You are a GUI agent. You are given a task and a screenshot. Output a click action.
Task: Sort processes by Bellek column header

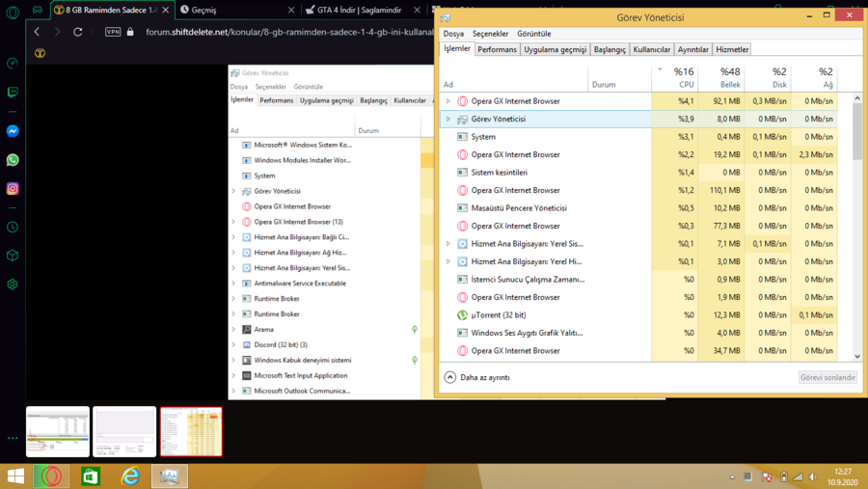(x=721, y=78)
